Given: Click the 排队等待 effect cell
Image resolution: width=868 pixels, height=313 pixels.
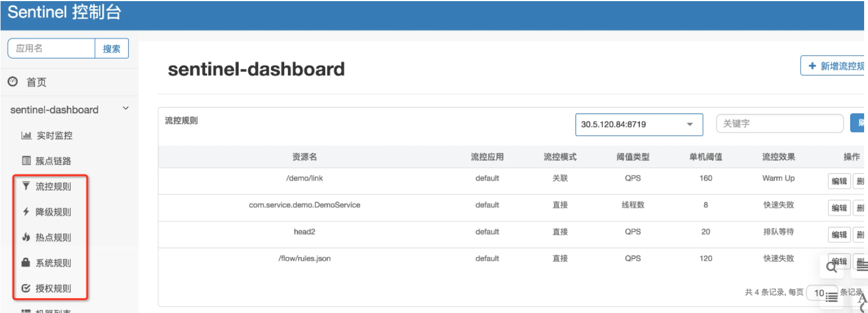Looking at the screenshot, I should pos(778,232).
